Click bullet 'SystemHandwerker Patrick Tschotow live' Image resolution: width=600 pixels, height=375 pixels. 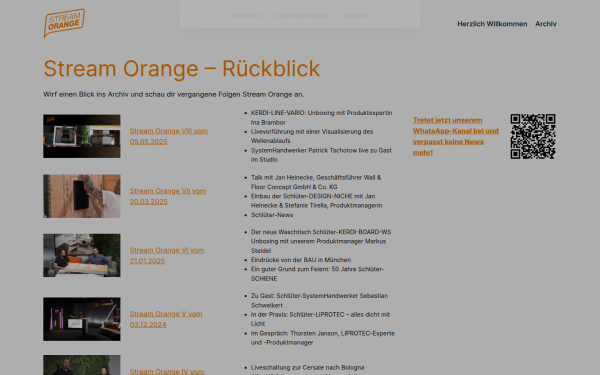point(321,155)
